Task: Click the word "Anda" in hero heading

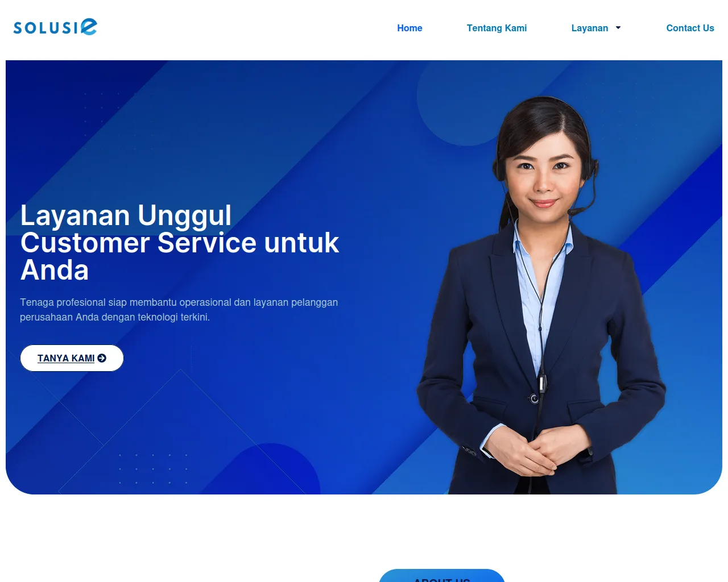Action: (55, 271)
